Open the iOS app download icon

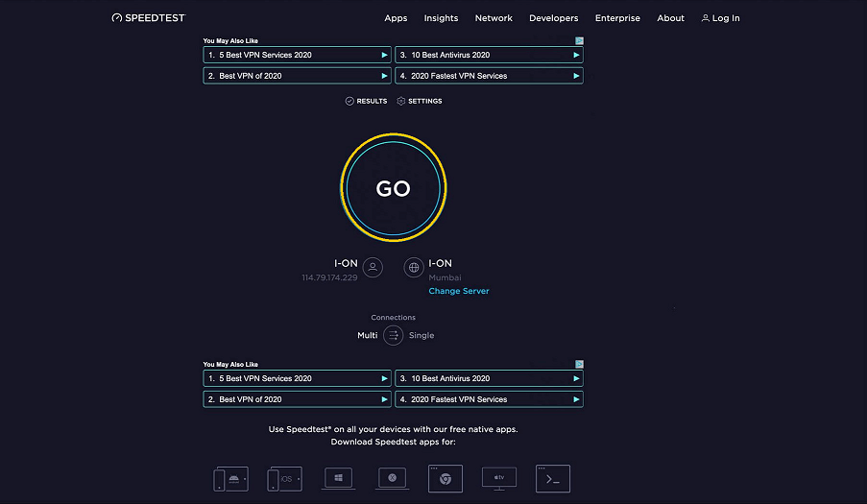tap(284, 478)
